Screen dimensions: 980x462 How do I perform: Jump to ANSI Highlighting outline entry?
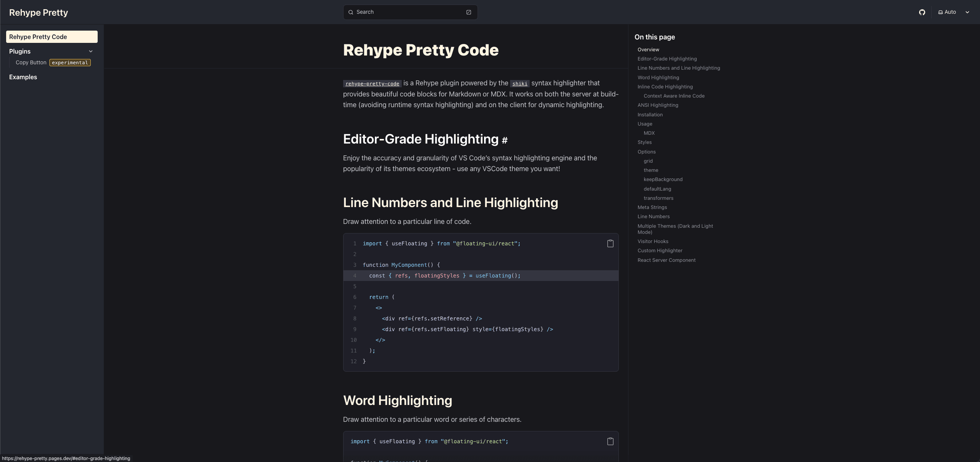(658, 105)
